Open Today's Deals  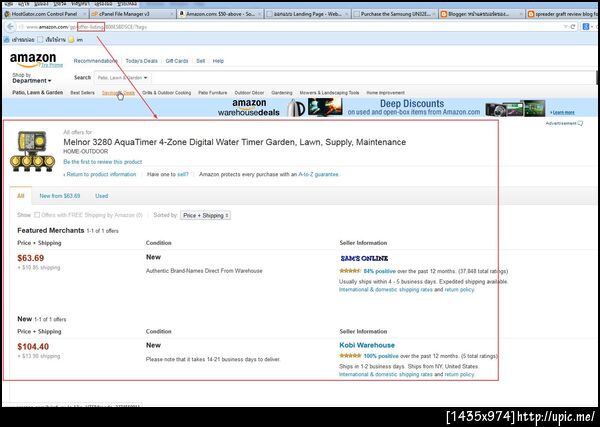pos(142,61)
